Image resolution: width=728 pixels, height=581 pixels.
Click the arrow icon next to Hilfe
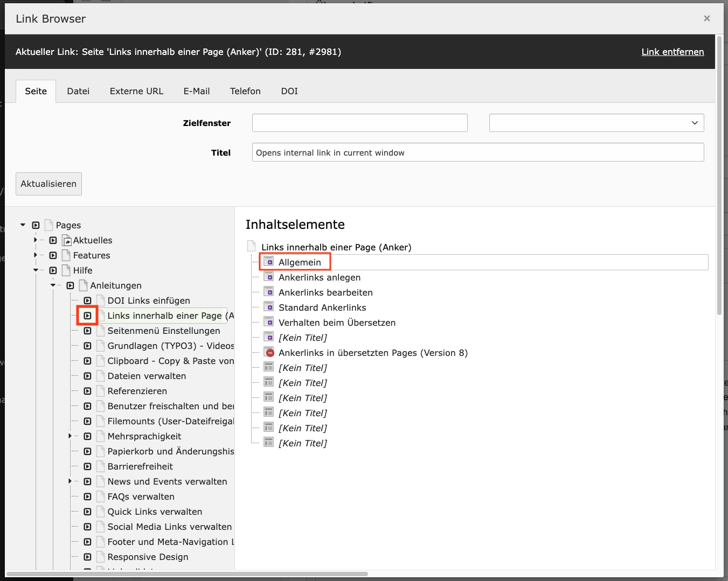click(x=53, y=270)
